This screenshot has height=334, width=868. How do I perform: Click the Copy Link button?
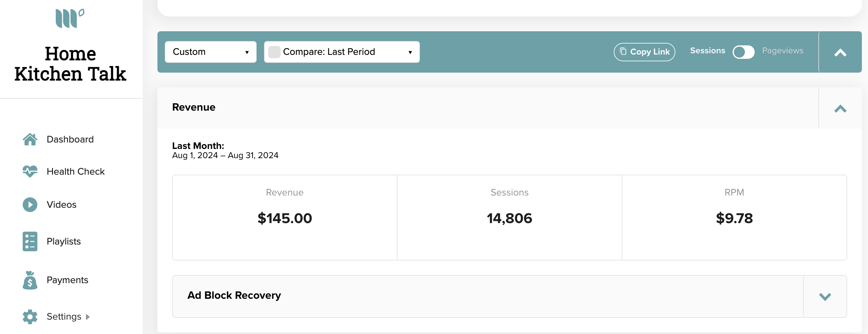[x=644, y=52]
